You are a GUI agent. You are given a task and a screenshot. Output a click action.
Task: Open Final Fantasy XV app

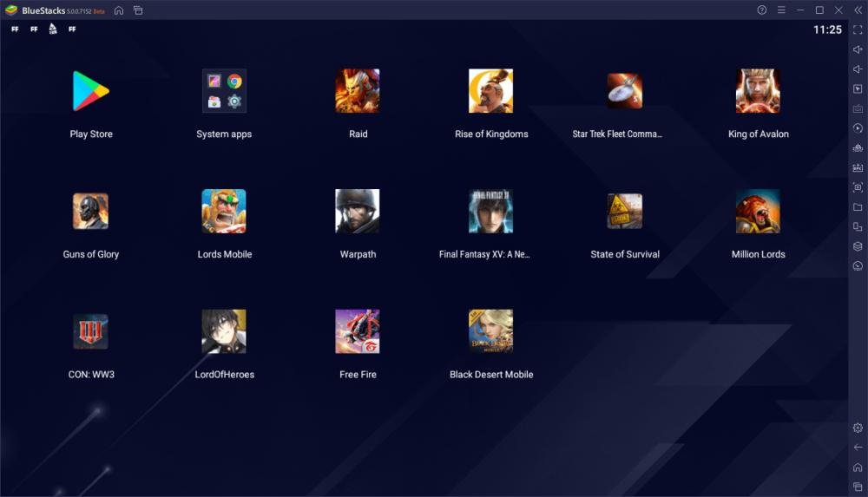(x=491, y=211)
